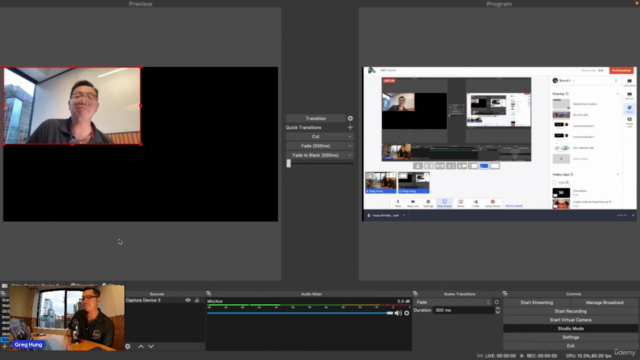Add a quick transition with plus icon

point(350,127)
